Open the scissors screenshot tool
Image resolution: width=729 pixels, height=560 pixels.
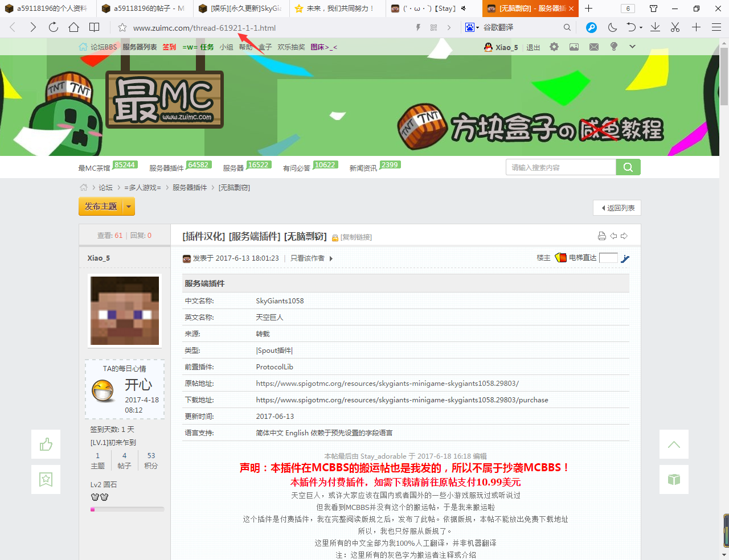(675, 27)
